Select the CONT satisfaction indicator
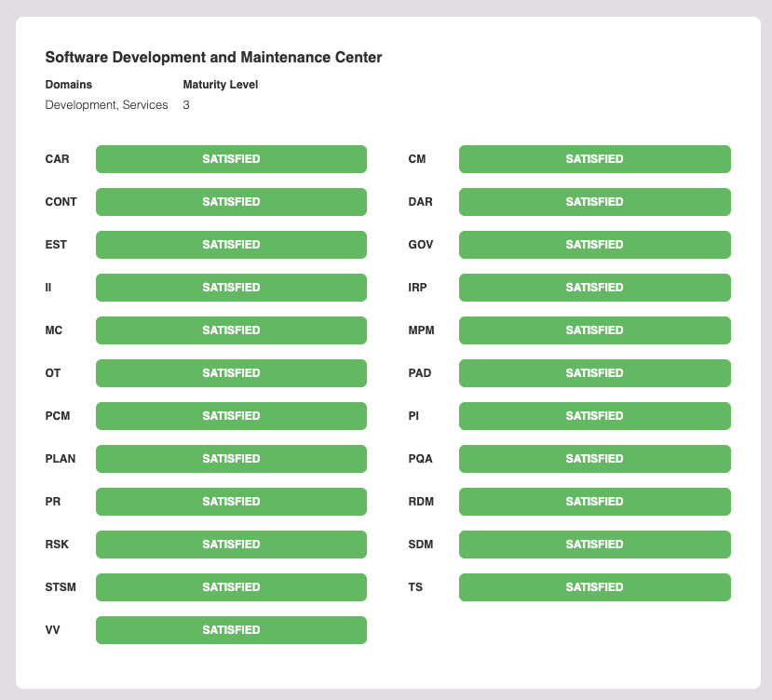The height and width of the screenshot is (700, 772). [x=230, y=202]
